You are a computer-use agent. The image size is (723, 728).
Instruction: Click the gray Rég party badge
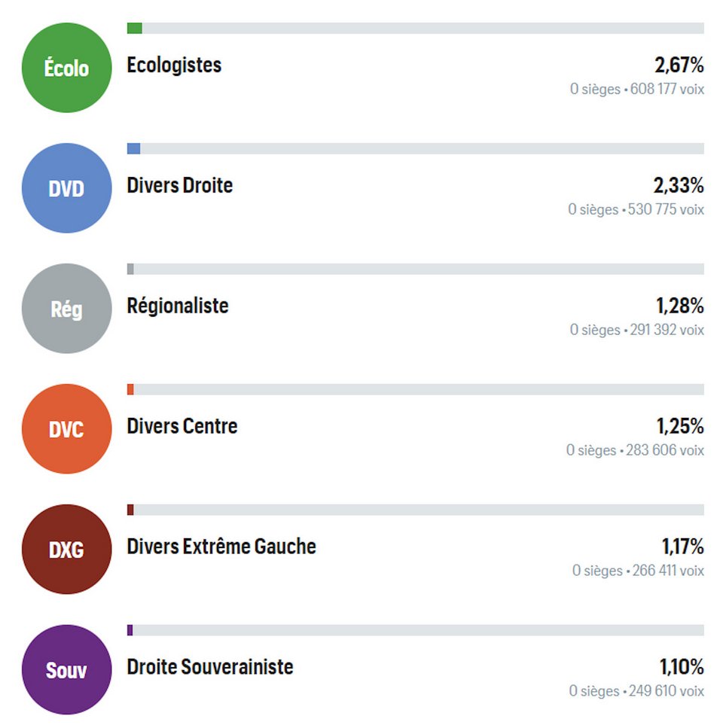[x=66, y=308]
